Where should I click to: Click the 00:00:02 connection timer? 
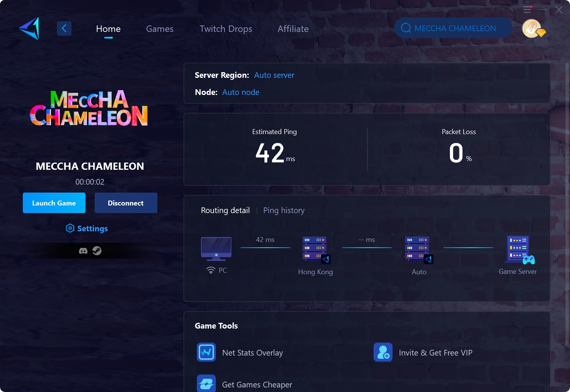click(x=90, y=182)
